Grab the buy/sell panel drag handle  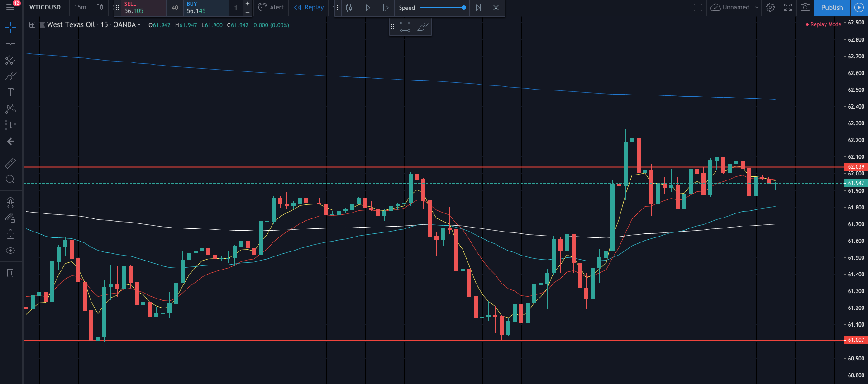click(x=118, y=8)
